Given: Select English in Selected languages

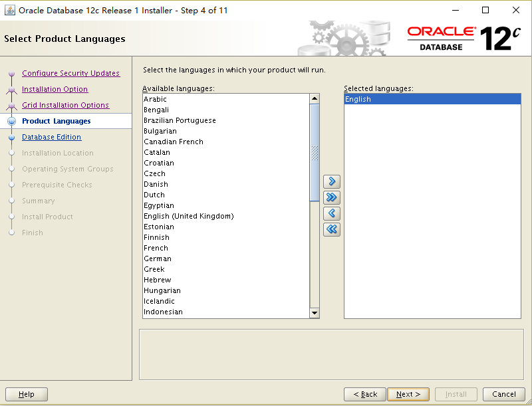Looking at the screenshot, I should [x=432, y=99].
